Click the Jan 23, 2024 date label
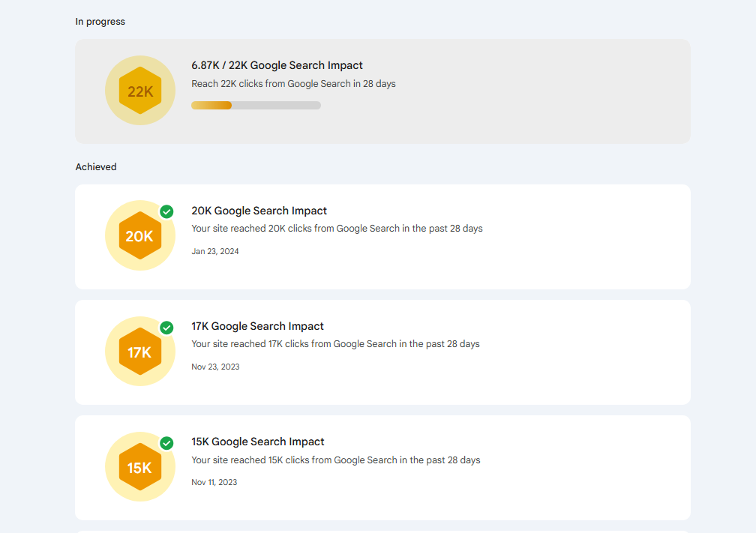The width and height of the screenshot is (756, 533). coord(215,251)
